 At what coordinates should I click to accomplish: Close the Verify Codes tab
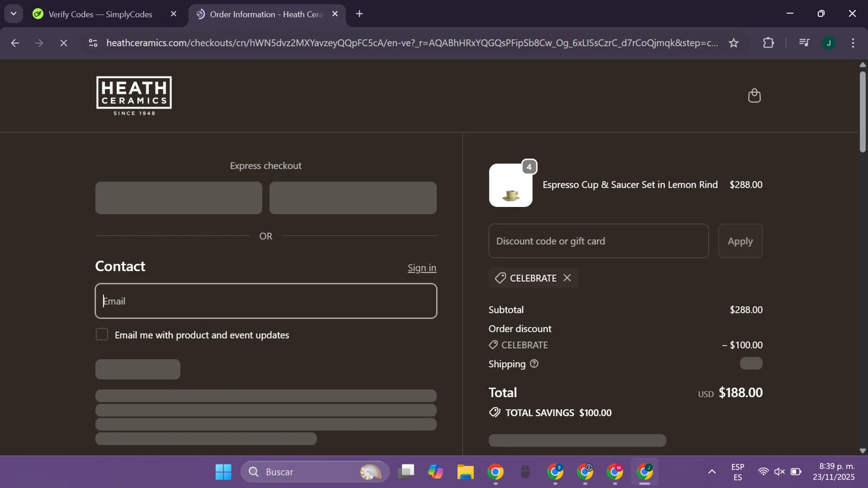[x=174, y=14]
